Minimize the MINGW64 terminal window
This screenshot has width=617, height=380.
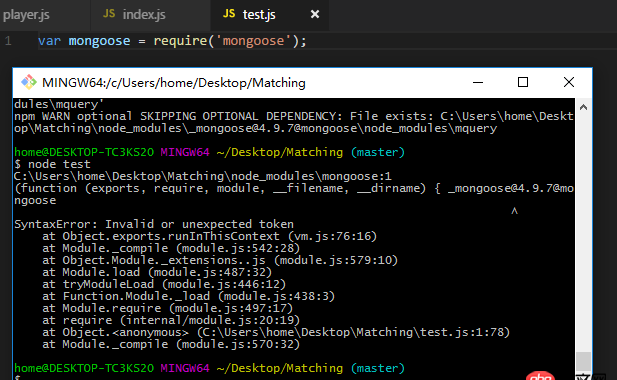coord(478,83)
